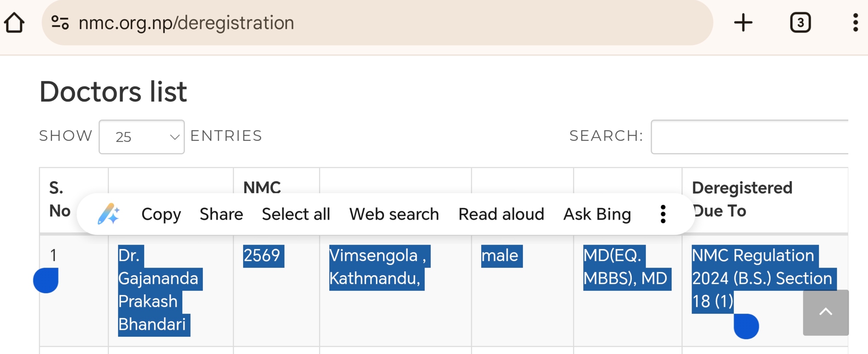This screenshot has width=868, height=354.
Task: Open more options in selection toolbar
Action: tap(663, 214)
